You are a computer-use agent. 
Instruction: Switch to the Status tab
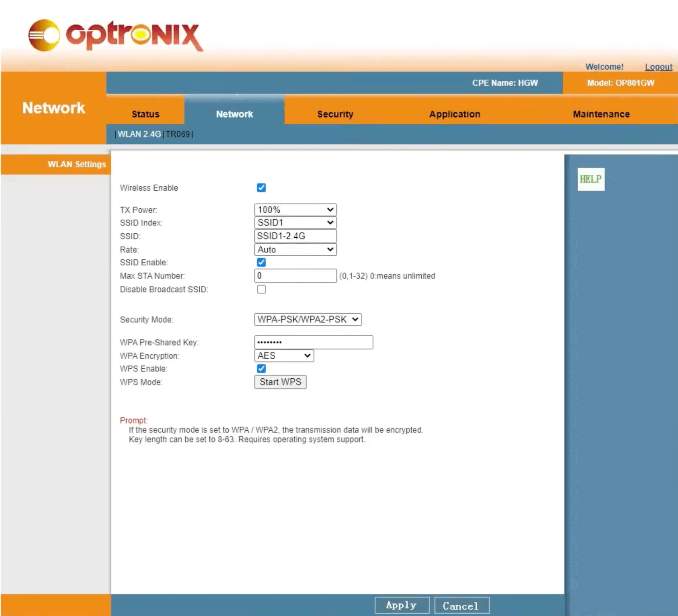tap(146, 114)
